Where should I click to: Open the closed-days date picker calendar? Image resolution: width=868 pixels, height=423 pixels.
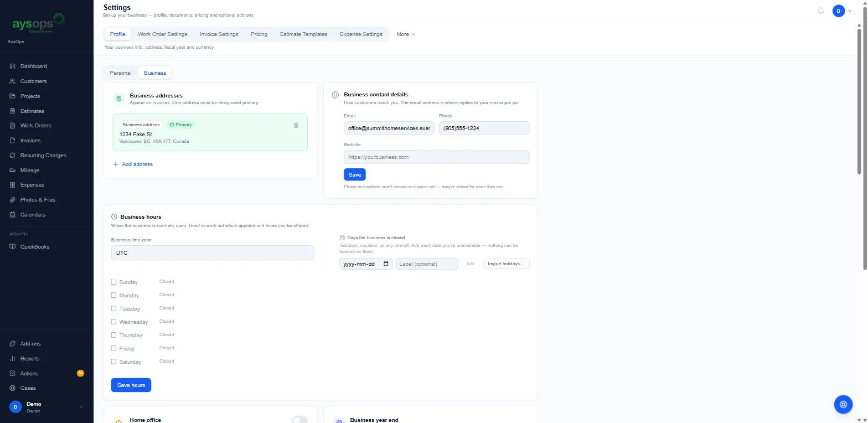click(386, 264)
